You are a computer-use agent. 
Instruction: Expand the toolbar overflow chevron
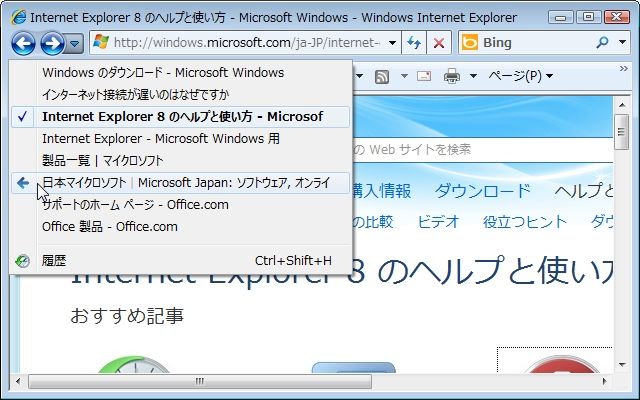pyautogui.click(x=624, y=69)
